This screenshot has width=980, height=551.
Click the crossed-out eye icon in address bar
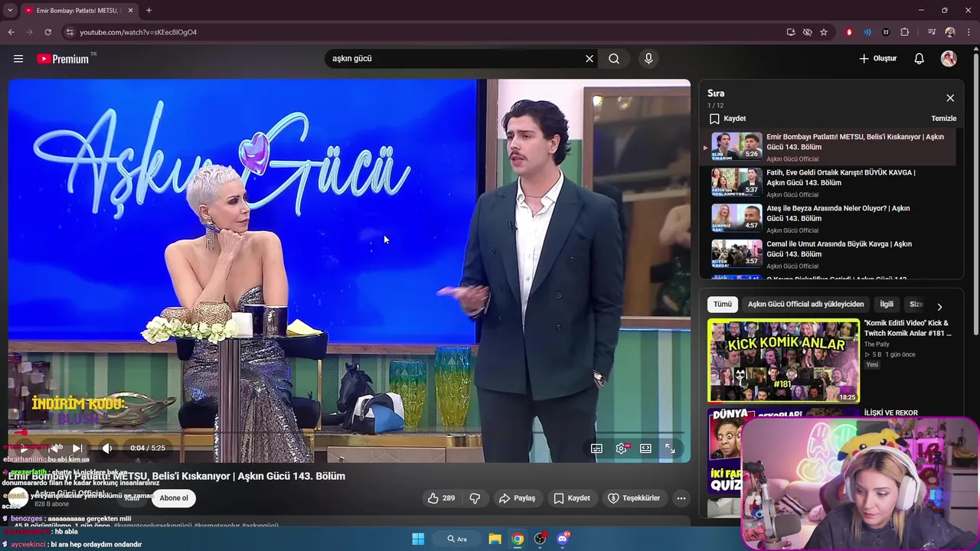click(807, 32)
